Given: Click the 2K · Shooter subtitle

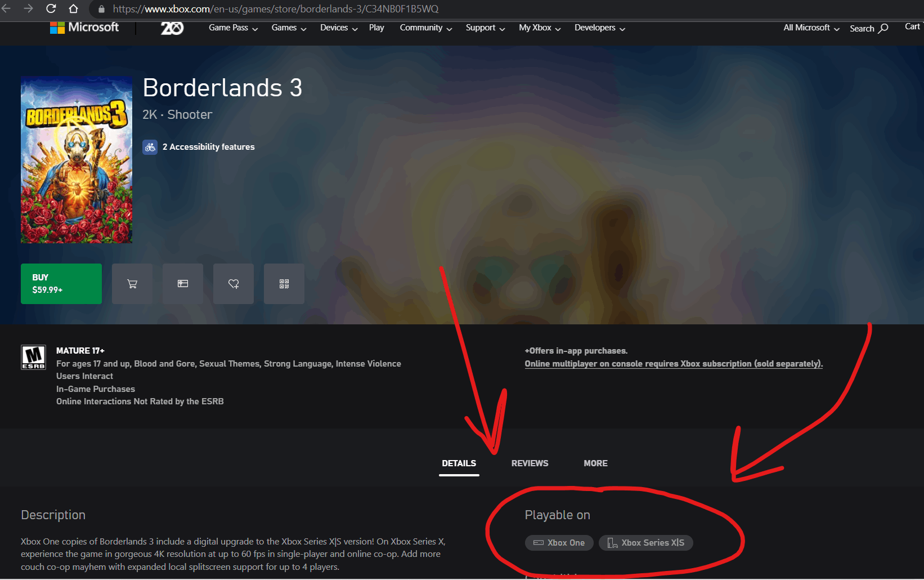Looking at the screenshot, I should pyautogui.click(x=177, y=114).
